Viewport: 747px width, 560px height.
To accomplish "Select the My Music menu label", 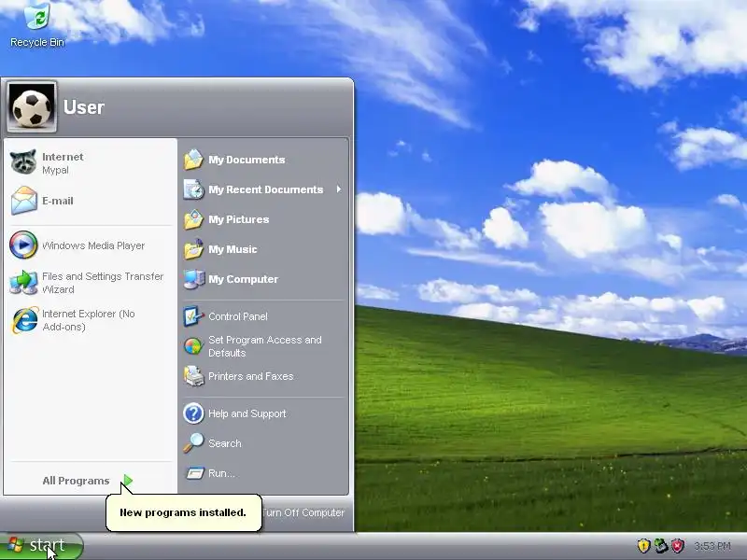I will pyautogui.click(x=233, y=249).
